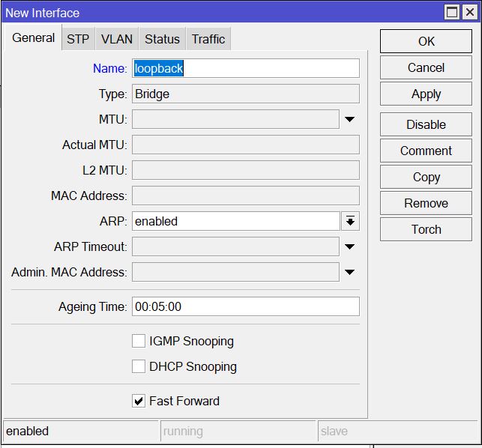
Task: Click the Name input field
Action: 246,68
